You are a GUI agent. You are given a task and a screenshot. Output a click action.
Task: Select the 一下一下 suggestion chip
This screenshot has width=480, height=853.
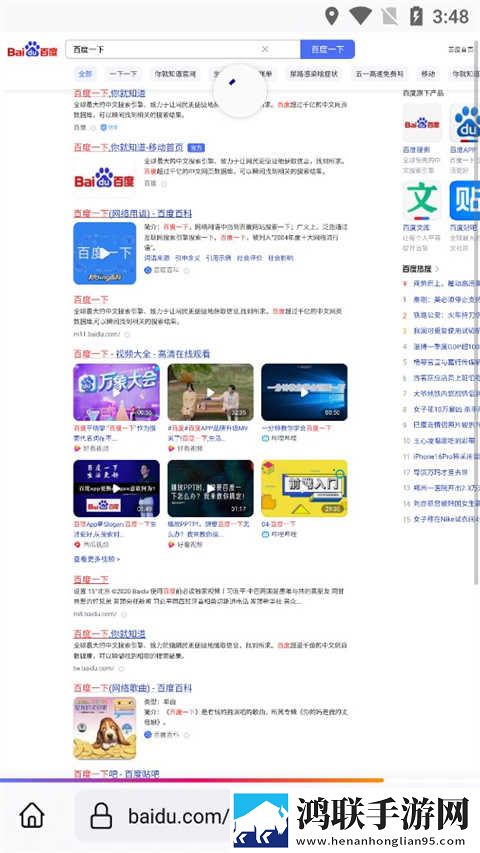click(x=122, y=74)
